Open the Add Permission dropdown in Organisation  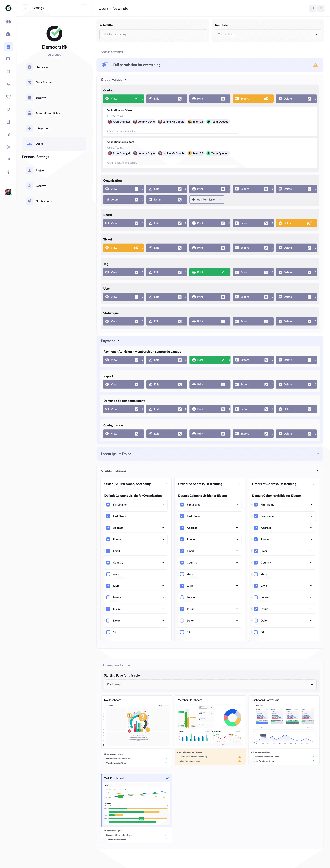[207, 199]
